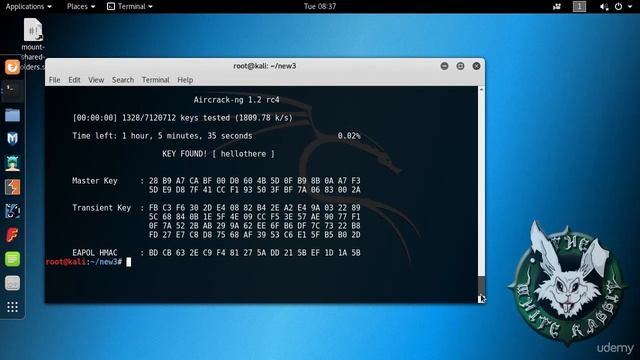Screen dimensions: 640x360
Task: Click the 'EAPOL HMAC' label
Action: pyautogui.click(x=95, y=253)
